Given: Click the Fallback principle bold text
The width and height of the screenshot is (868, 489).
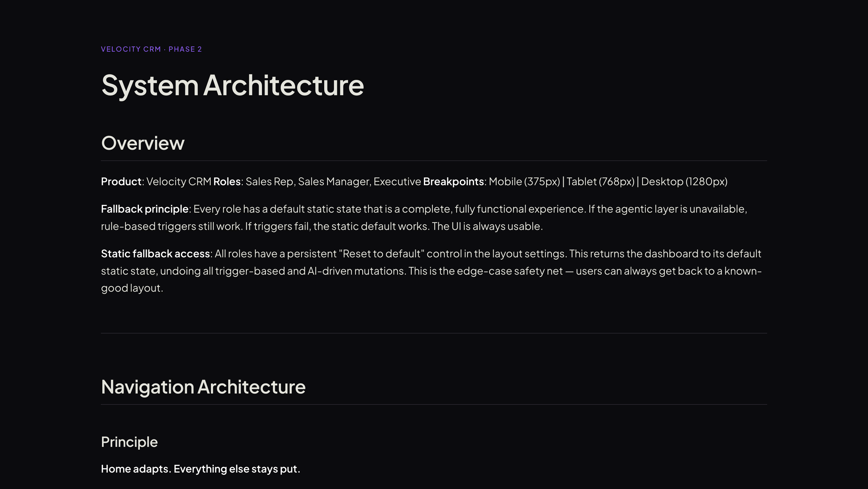Looking at the screenshot, I should click(145, 209).
